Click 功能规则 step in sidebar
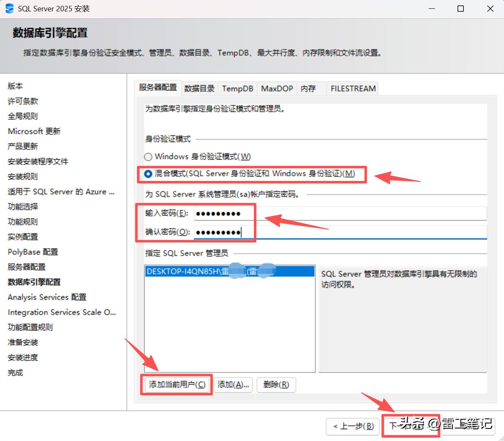The image size is (504, 441). point(23,222)
